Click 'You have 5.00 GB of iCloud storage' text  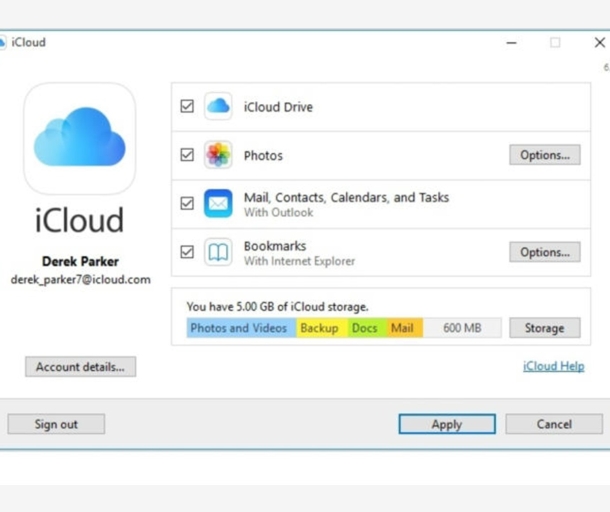(277, 307)
